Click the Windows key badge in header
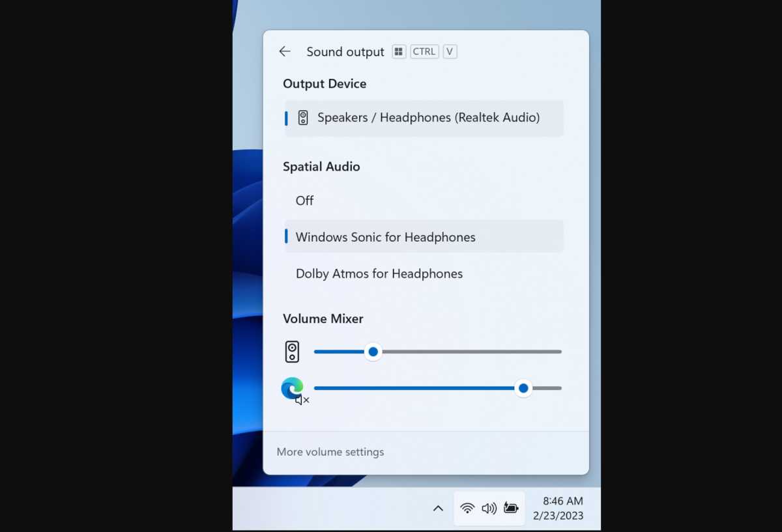782x532 pixels. coord(399,51)
